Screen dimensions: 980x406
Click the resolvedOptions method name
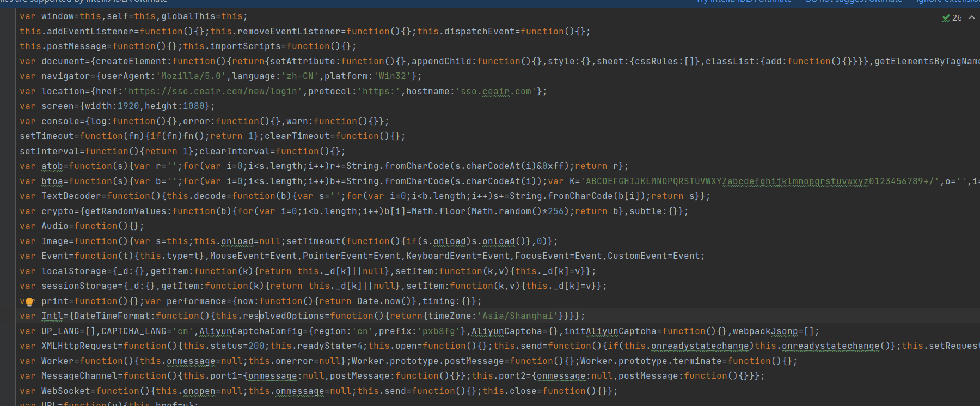tap(284, 316)
